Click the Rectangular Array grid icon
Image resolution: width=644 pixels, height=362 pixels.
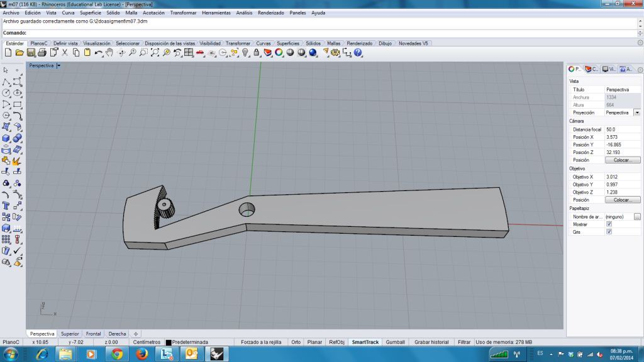click(6, 239)
